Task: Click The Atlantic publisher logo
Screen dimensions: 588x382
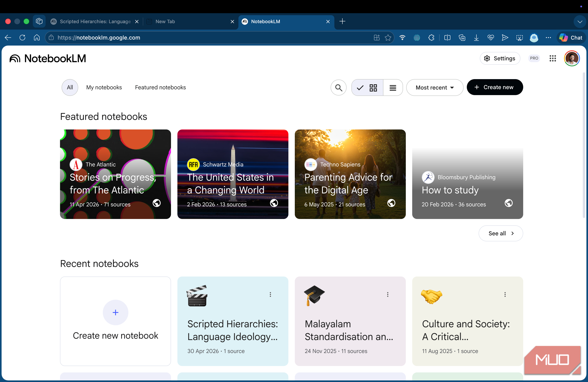Action: coord(76,165)
